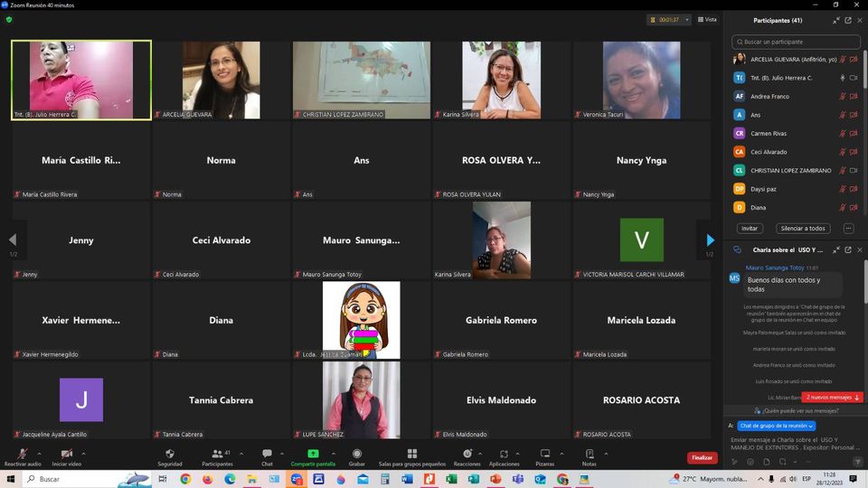Click the Silenciar a todos button
Viewport: 868px width, 488px height.
click(803, 229)
